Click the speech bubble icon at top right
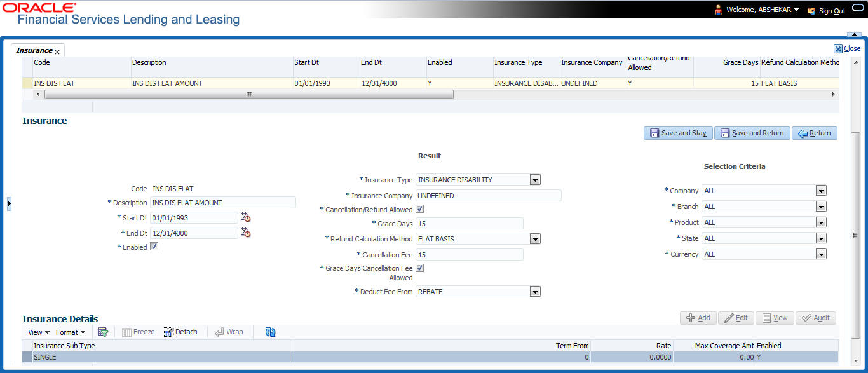Image resolution: width=868 pixels, height=373 pixels. click(857, 8)
